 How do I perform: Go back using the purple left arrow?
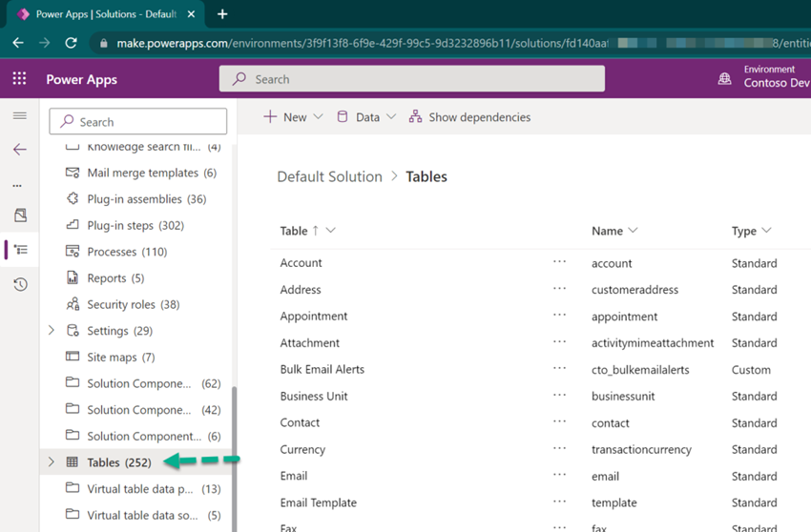pyautogui.click(x=20, y=150)
